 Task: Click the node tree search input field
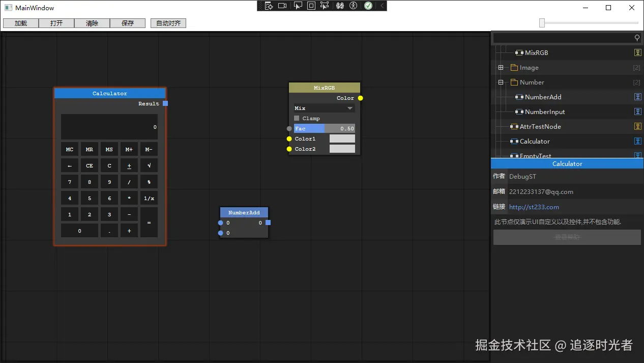(562, 38)
